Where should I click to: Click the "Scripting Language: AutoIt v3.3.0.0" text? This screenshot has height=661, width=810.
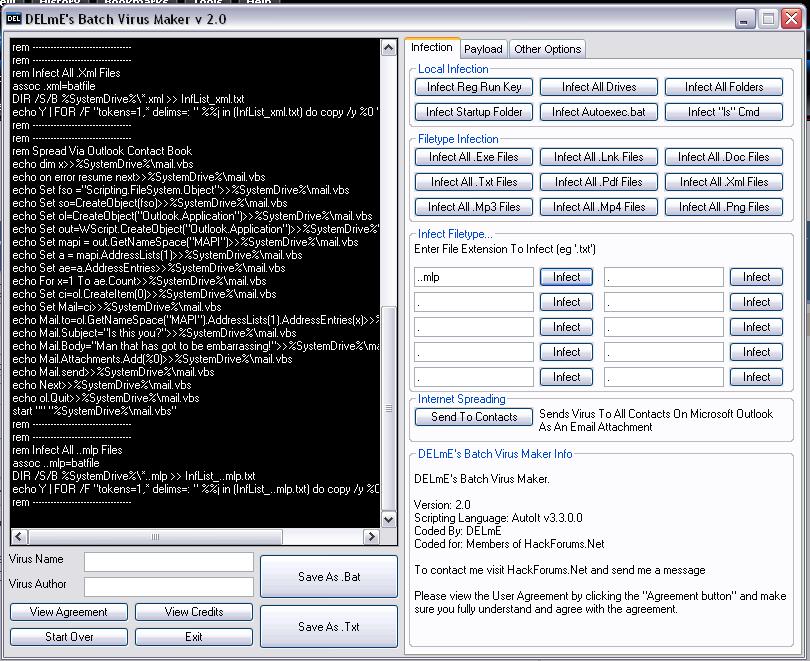click(x=498, y=517)
